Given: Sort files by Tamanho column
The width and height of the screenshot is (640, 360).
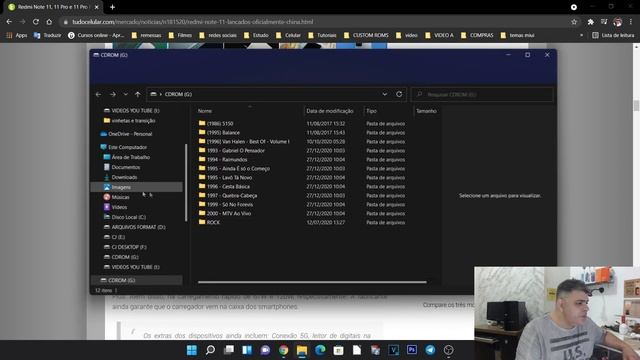Looking at the screenshot, I should [426, 111].
